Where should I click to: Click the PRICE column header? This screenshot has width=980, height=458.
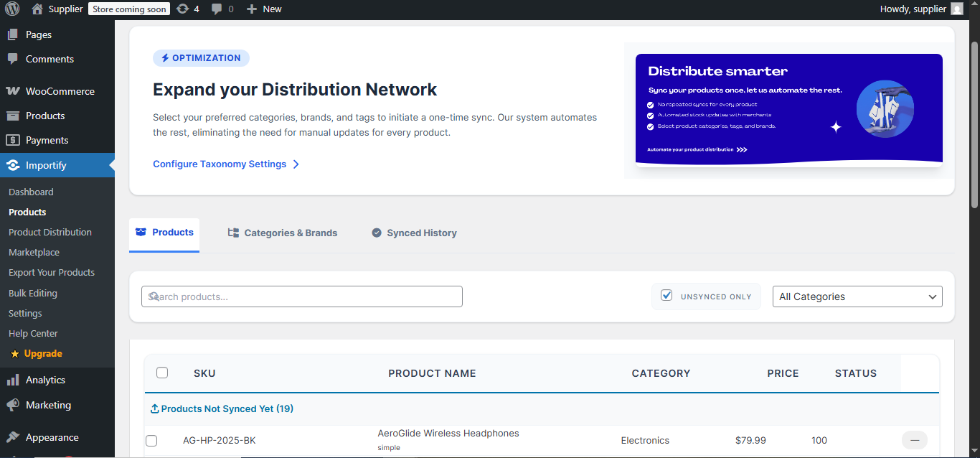783,373
